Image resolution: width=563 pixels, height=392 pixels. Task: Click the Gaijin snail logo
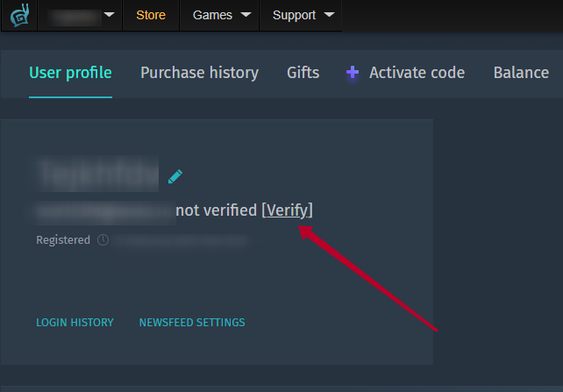[x=18, y=15]
